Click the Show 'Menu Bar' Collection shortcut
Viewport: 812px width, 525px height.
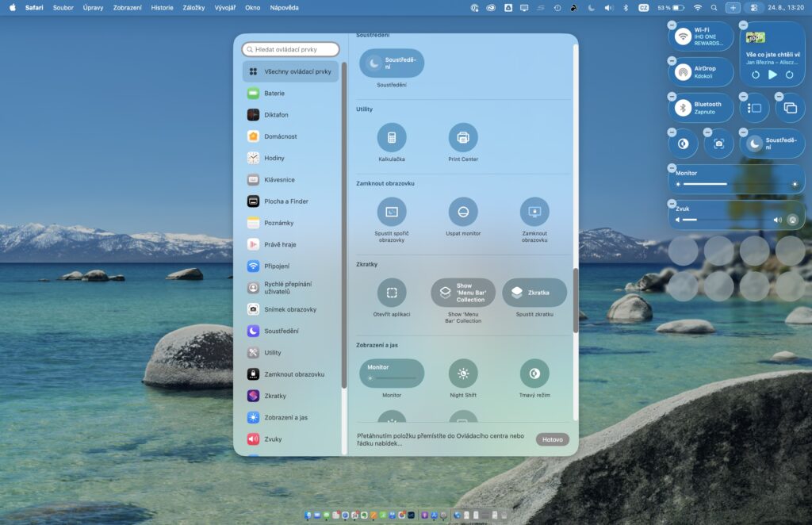click(463, 293)
